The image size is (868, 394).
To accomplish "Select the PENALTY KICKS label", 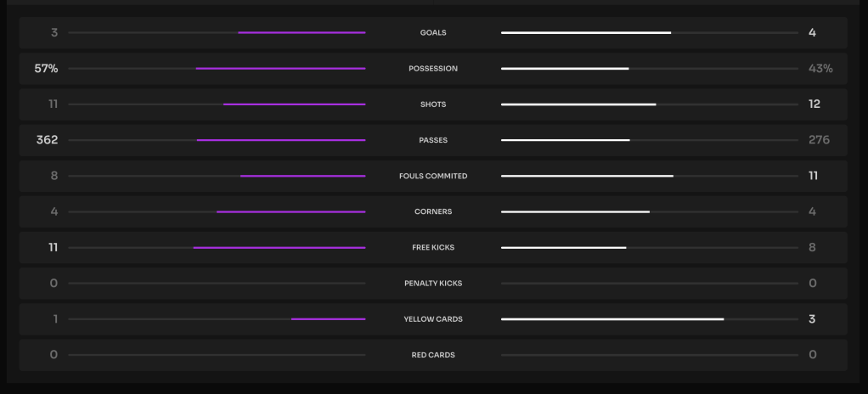I will tap(433, 284).
